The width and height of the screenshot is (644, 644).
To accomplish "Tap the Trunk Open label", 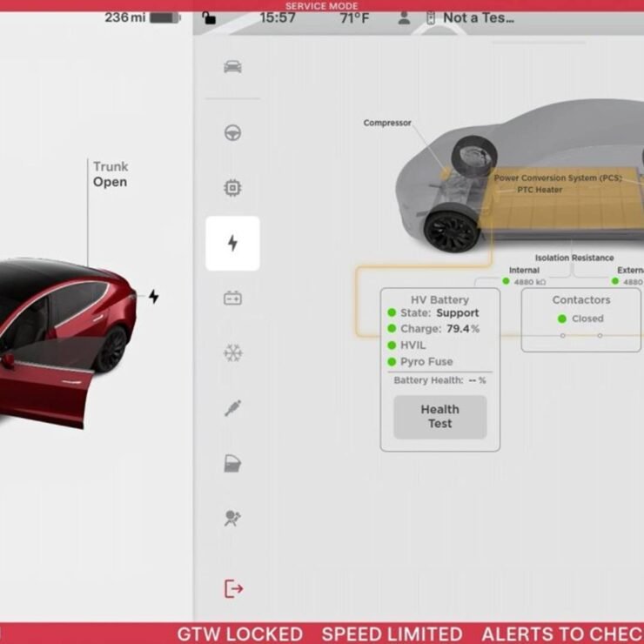I will pyautogui.click(x=111, y=174).
